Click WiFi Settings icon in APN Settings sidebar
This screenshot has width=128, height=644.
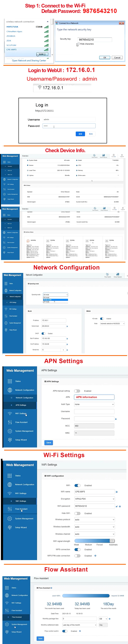[10, 414]
